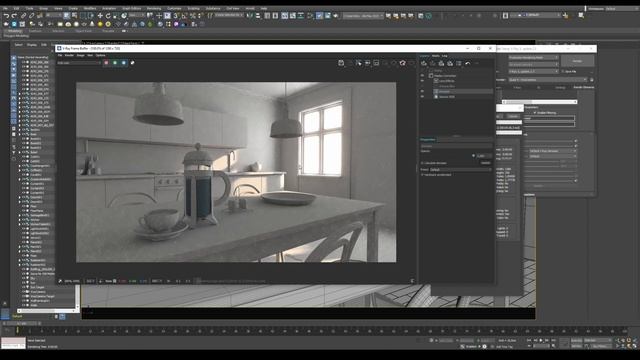
Task: Choose the Select and Move tool
Action: click(100, 16)
